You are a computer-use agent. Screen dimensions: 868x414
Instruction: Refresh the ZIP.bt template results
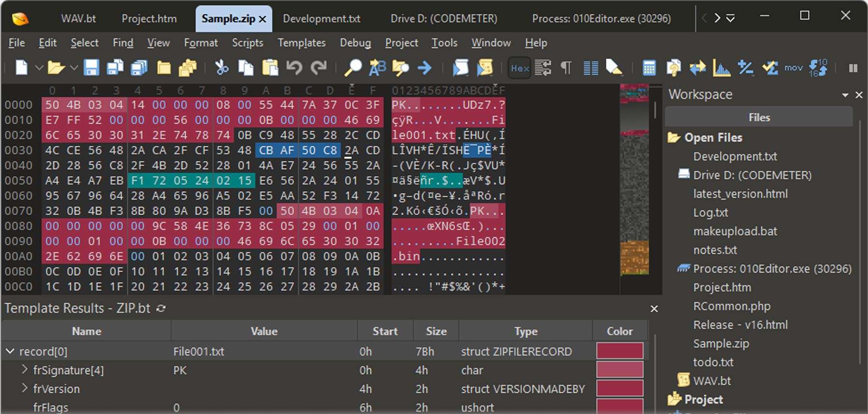point(161,308)
